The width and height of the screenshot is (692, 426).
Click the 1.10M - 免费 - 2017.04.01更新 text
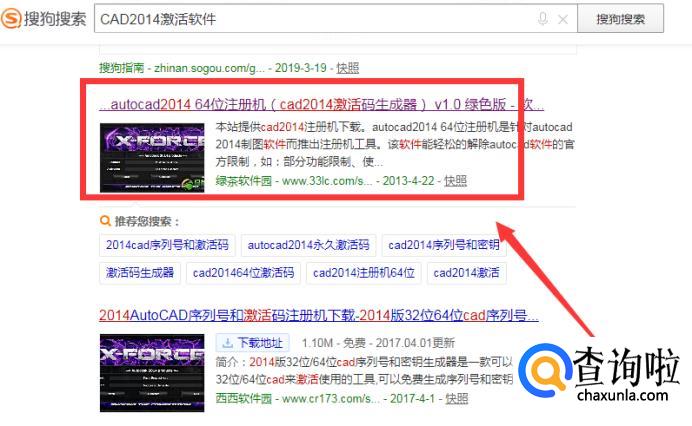click(378, 343)
